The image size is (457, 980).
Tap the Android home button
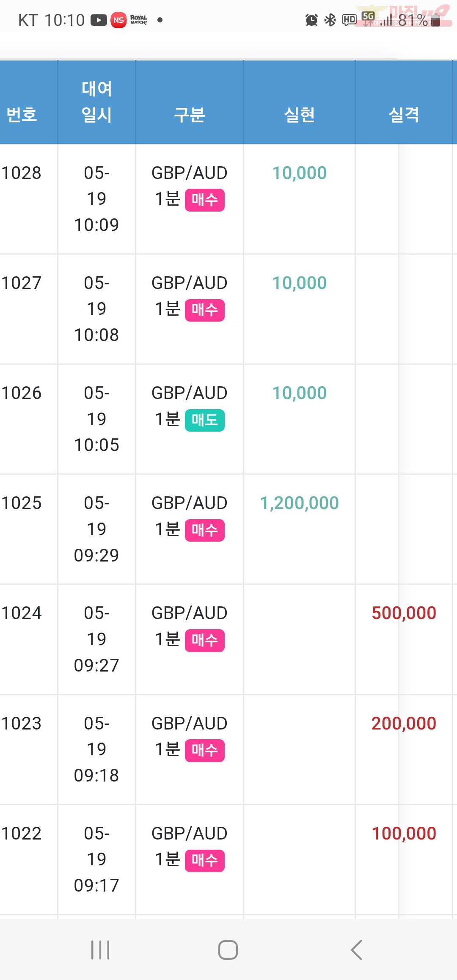point(228,950)
